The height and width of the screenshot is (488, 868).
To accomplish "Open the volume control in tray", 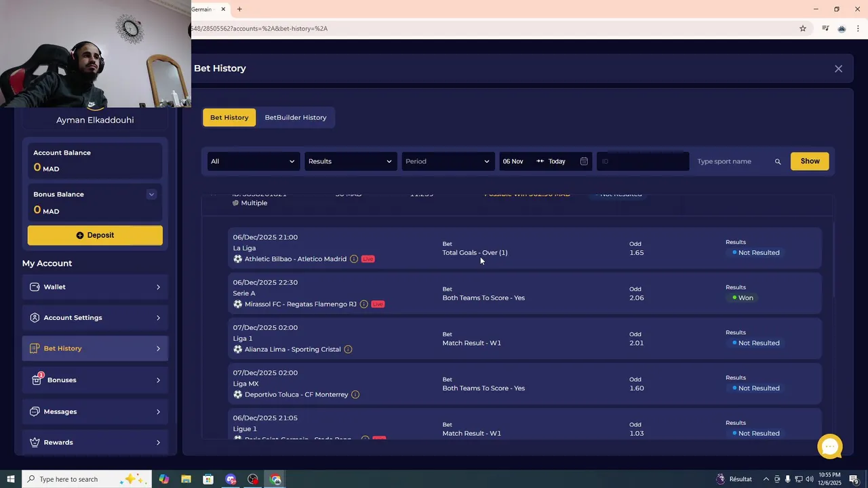I will pyautogui.click(x=810, y=479).
